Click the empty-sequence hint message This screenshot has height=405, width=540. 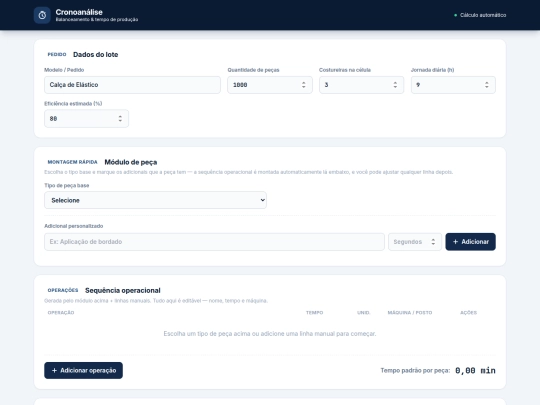270,334
